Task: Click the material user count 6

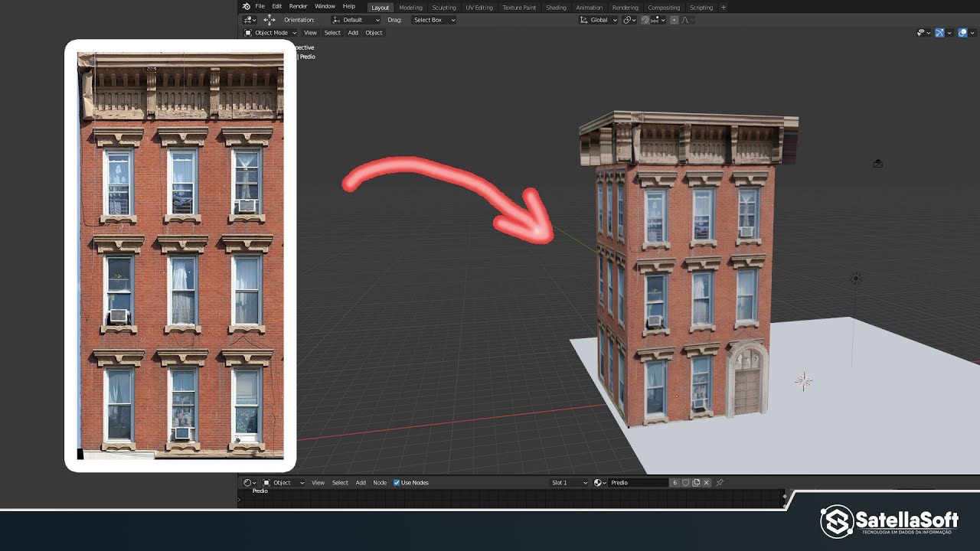Action: [675, 483]
